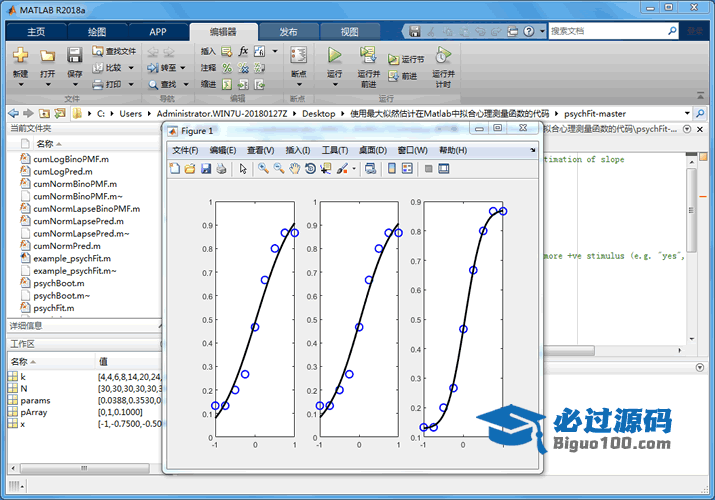Click the uncomment icon with blue X
Viewport: 715px width, 500px height.
243,68
